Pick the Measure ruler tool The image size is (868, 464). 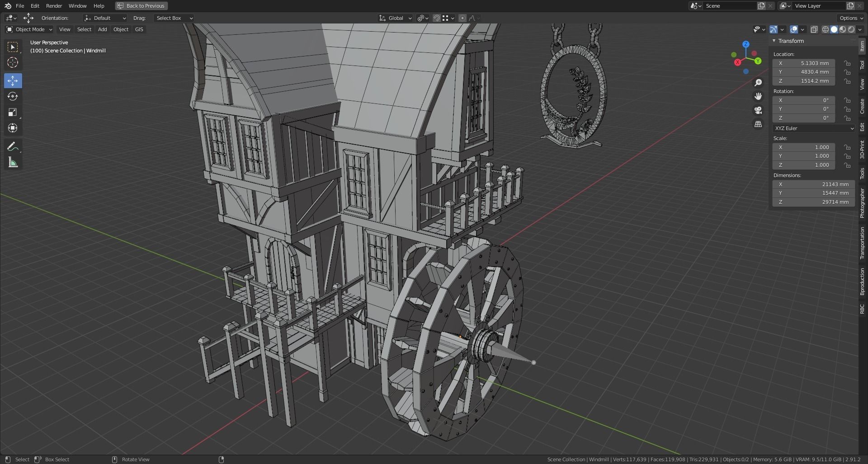(x=13, y=163)
